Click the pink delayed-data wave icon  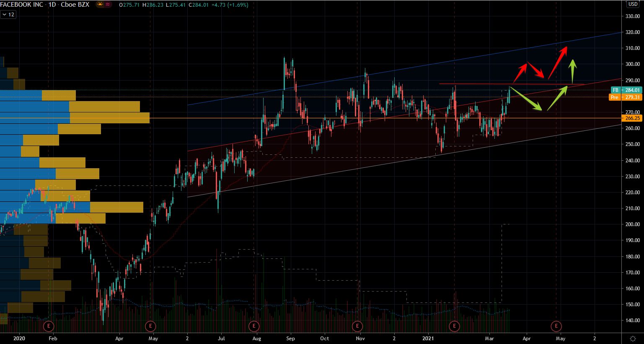click(108, 5)
